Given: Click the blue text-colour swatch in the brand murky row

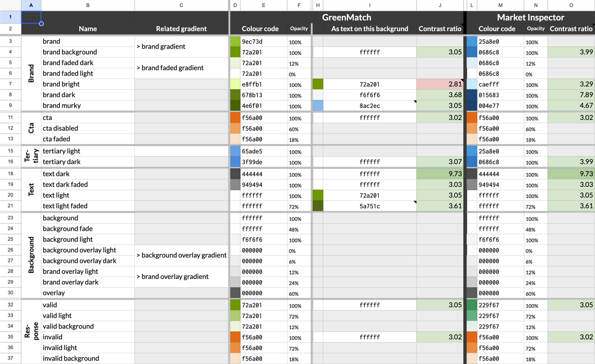Looking at the screenshot, I should pos(318,106).
